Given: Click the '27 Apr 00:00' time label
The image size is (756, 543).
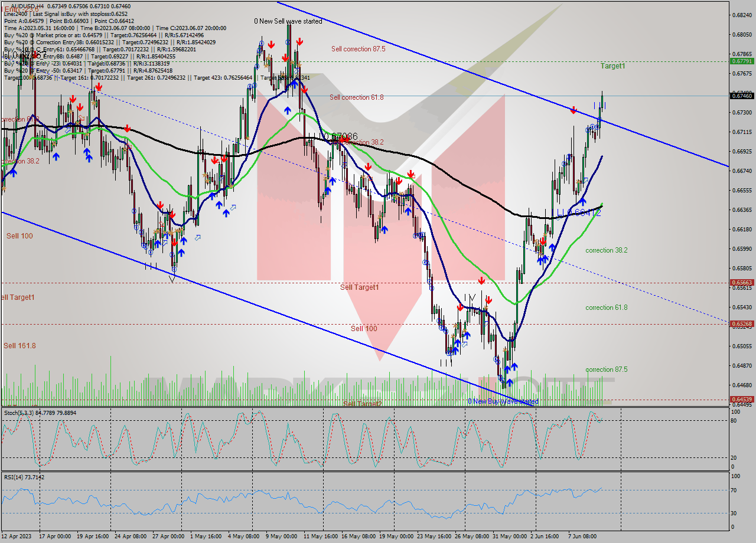Looking at the screenshot, I should 168,536.
